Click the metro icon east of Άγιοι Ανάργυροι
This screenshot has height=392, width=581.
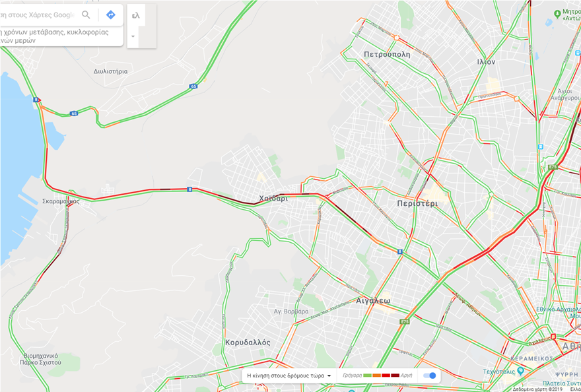[x=578, y=53]
